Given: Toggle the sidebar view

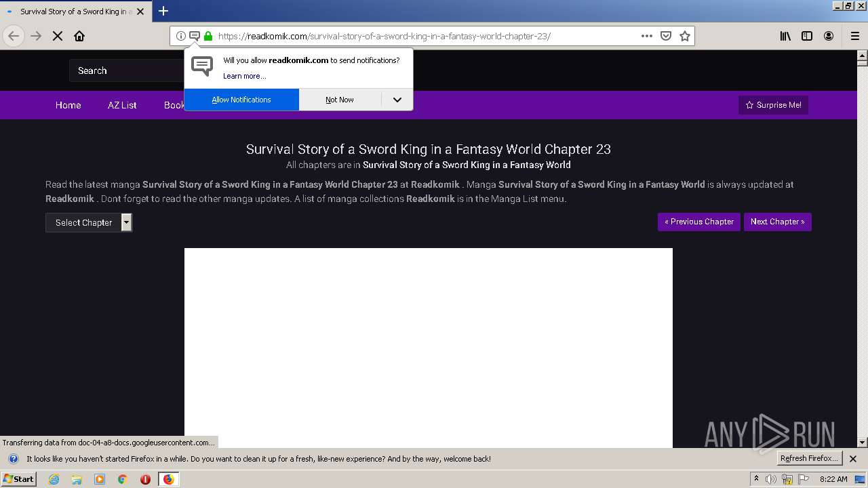Looking at the screenshot, I should (807, 36).
